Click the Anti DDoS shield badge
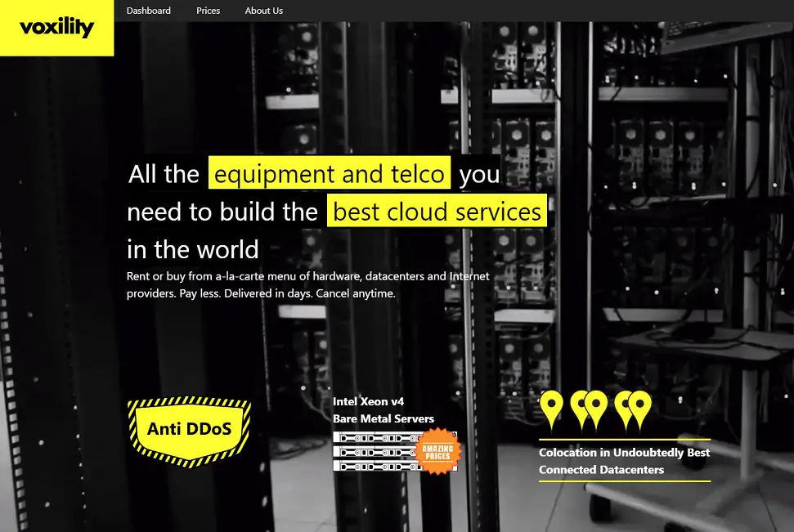The height and width of the screenshot is (532, 794). pos(190,431)
